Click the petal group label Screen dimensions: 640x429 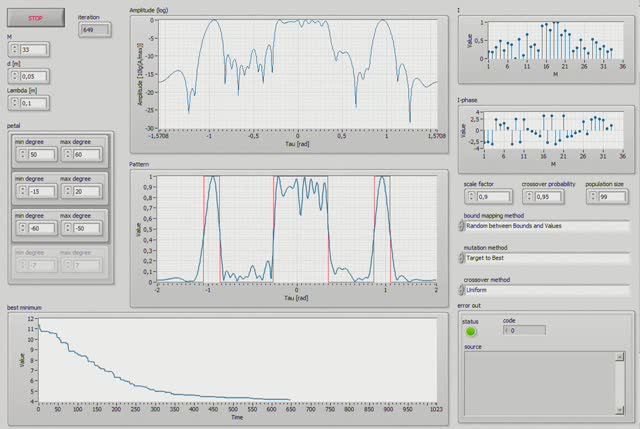tap(13, 126)
